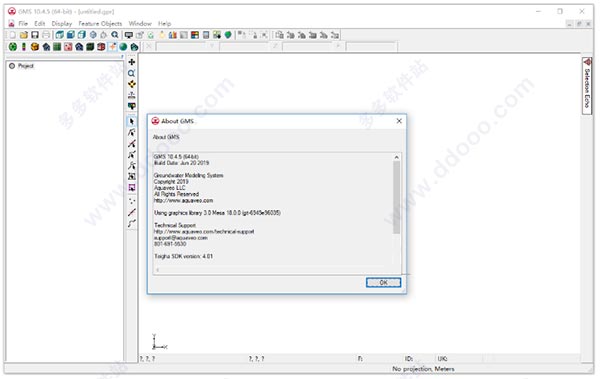Image resolution: width=600 pixels, height=379 pixels.
Task: Select the Select Polygons tool with purple square
Action: coord(132,188)
